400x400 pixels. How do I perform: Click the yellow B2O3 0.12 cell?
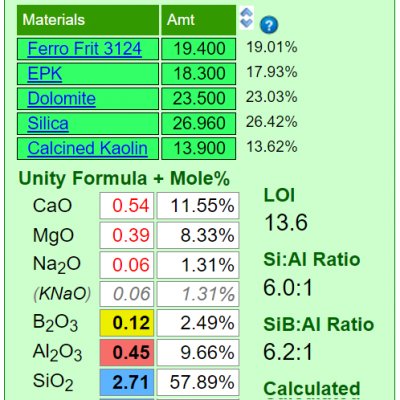[127, 323]
